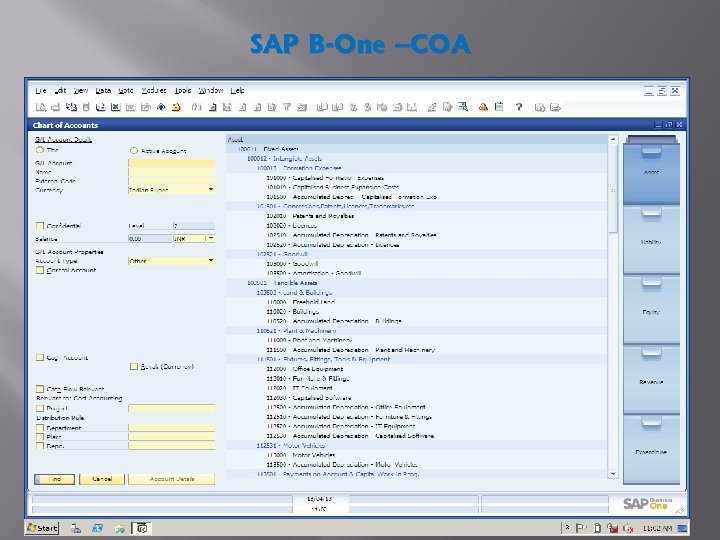Click the Previous Record toolbar icon

coord(242,107)
